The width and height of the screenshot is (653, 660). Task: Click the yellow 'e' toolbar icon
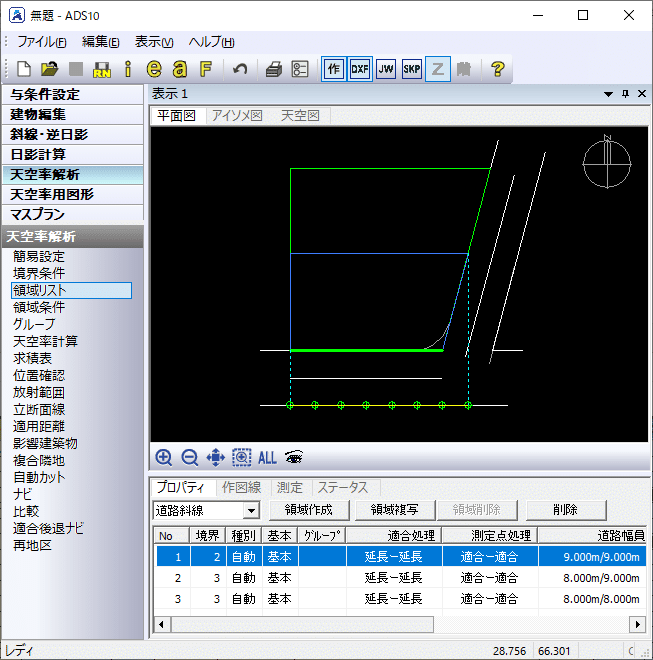point(154,69)
